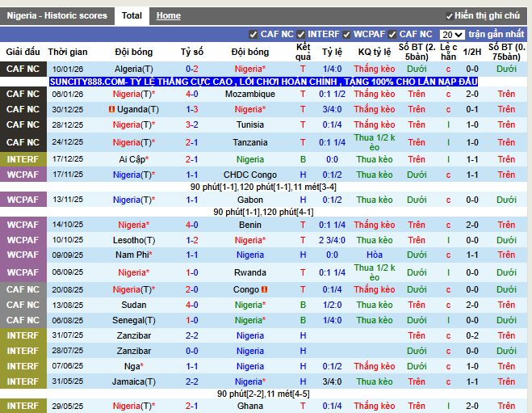This screenshot has height=413, width=532.
Task: Open Sudan team link
Action: tap(134, 305)
